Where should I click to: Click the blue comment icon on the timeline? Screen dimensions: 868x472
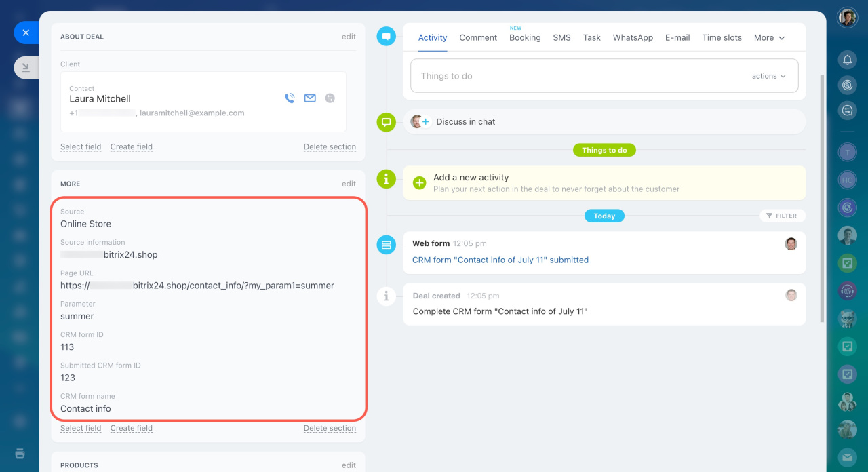pyautogui.click(x=387, y=37)
